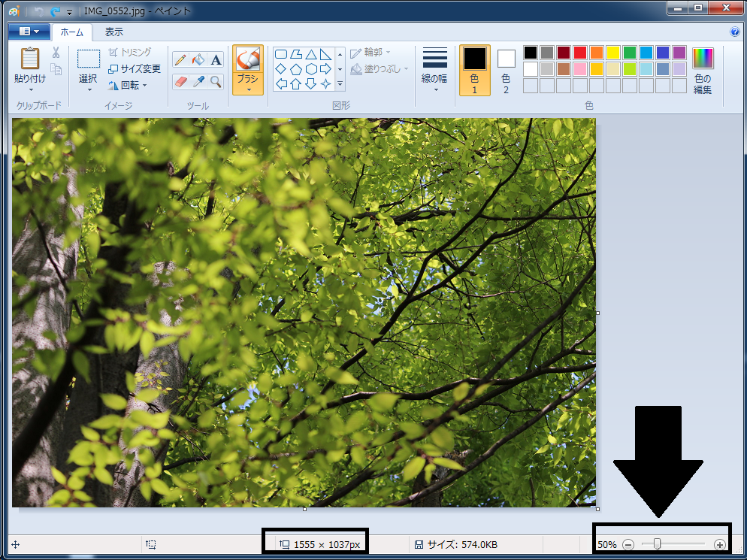Screen dimensions: 747x560
Task: Activate the 色 2 background color box
Action: (506, 70)
